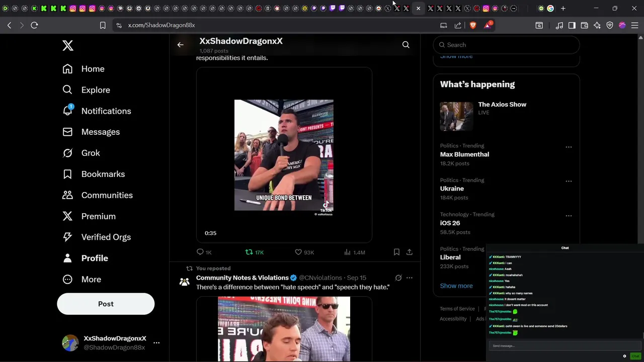This screenshot has height=362, width=644.
Task: Go back in the browser toolbar
Action: [x=10, y=25]
